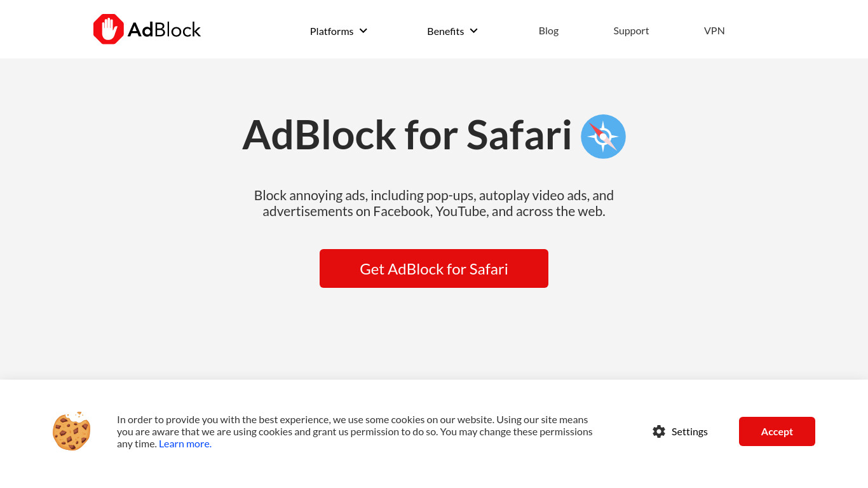The image size is (868, 488).
Task: Follow the Learn more cookie link
Action: pos(185,444)
